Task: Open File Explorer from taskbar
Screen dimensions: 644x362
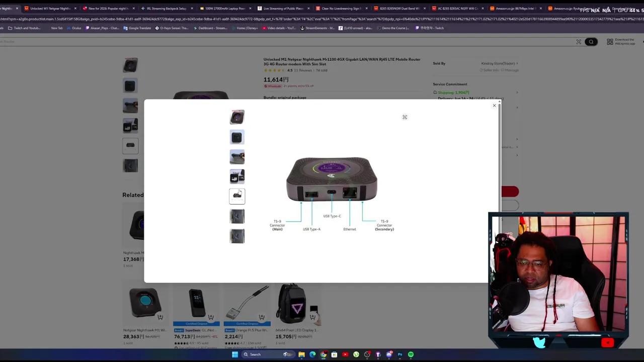Action: 301,354
